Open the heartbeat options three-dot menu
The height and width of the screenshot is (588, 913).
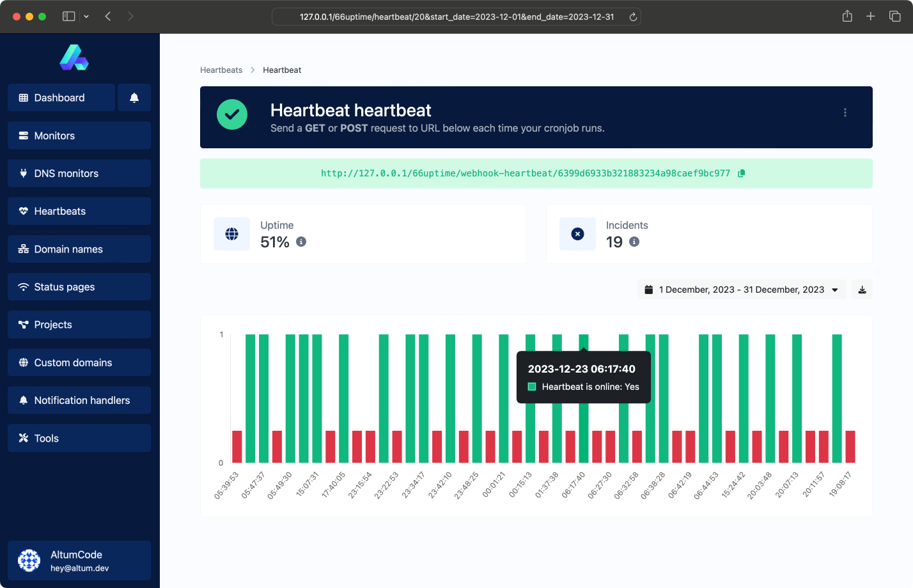[845, 112]
